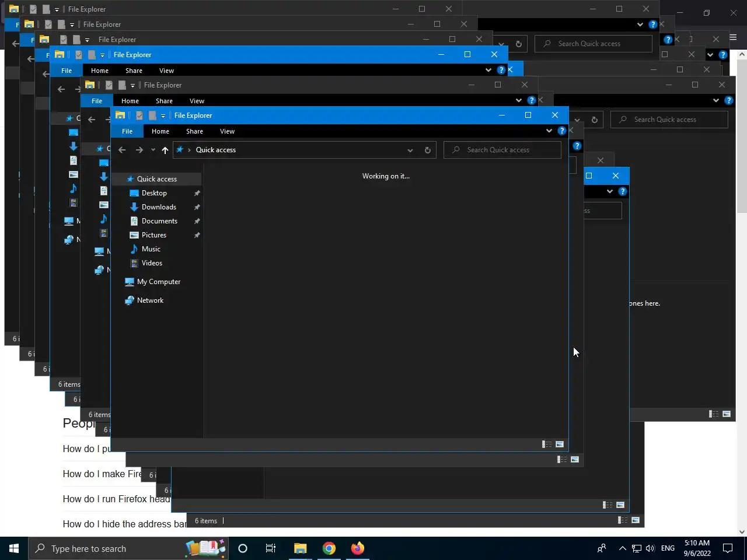Open Firefox from taskbar
747x560 pixels.
tap(357, 548)
